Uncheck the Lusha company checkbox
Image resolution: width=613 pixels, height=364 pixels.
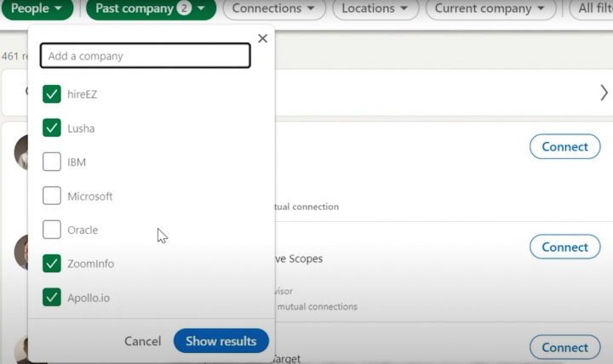point(52,128)
